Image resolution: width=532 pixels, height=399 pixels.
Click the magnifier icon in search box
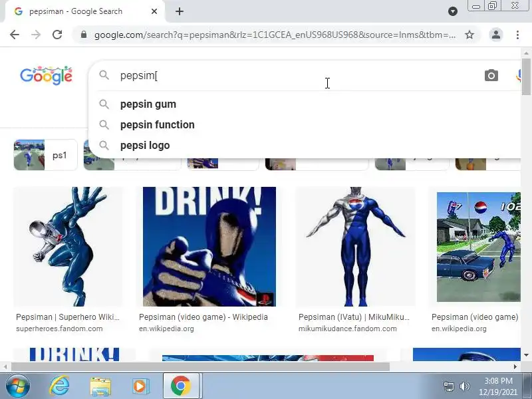(104, 75)
